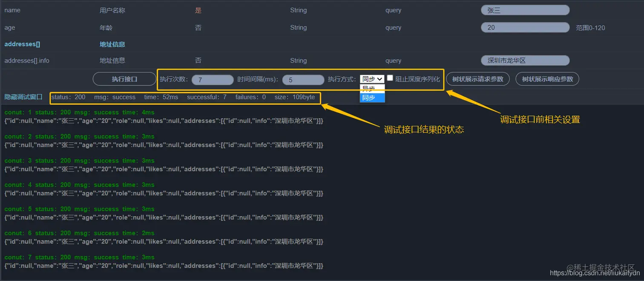The height and width of the screenshot is (281, 644).
Task: Click the conut: 4 result header line
Action: [x=79, y=185]
